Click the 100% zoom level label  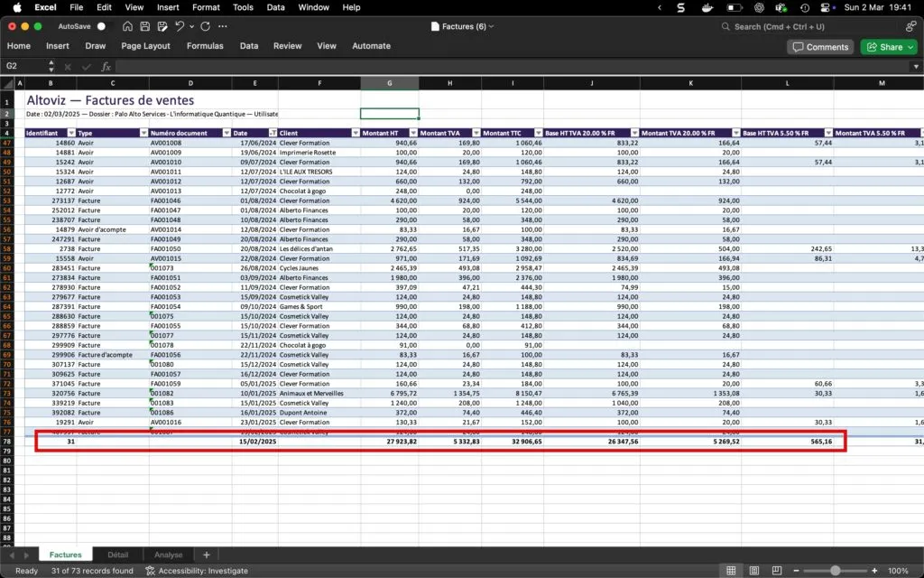[898, 571]
